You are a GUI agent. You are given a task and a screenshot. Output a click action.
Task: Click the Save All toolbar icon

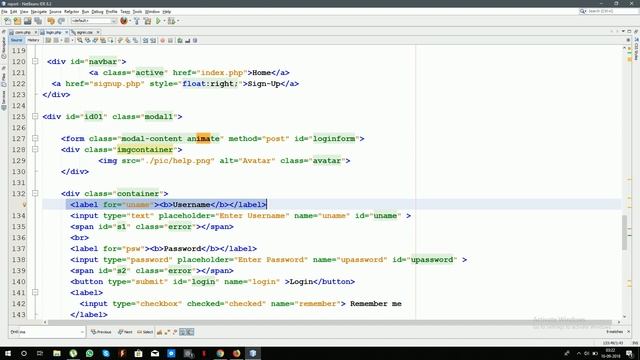tap(38, 21)
